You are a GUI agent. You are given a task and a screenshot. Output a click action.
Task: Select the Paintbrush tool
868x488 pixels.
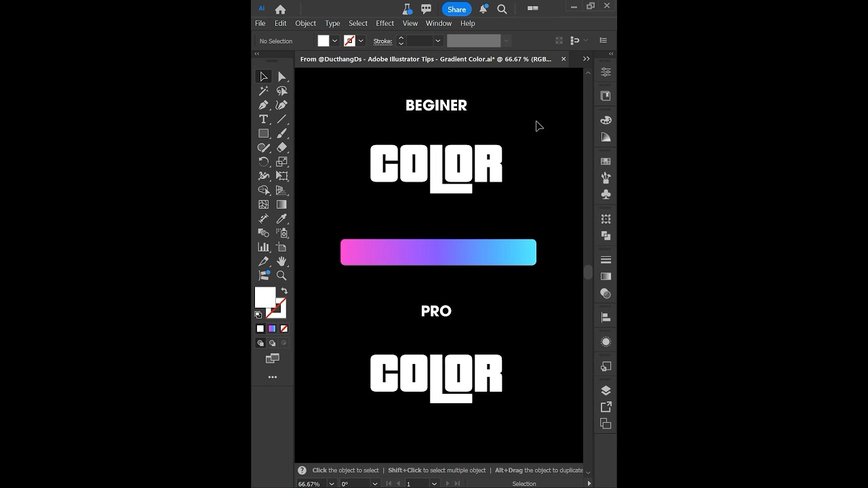point(282,134)
